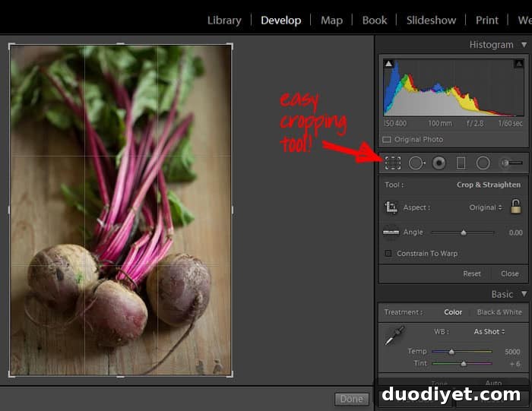
Task: Choose the Graduated Filter tool
Action: (461, 163)
